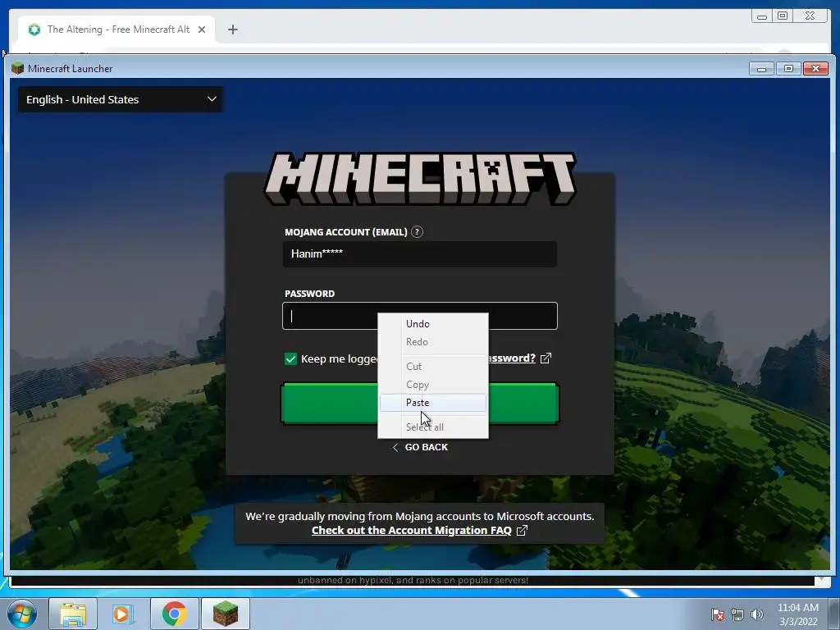The height and width of the screenshot is (630, 840).
Task: Go back using the GO BACK link
Action: point(420,447)
